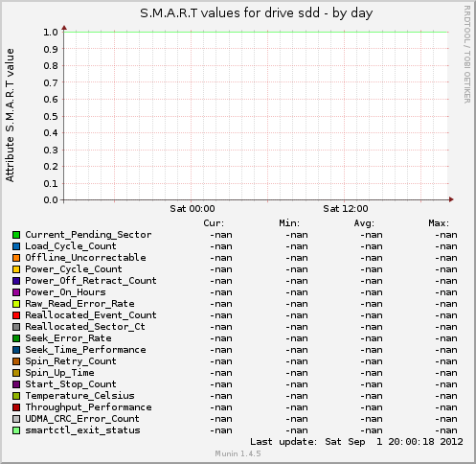The height and width of the screenshot is (464, 476).
Task: Click the Attribute S.M.A.R.T value axis title
Action: [10, 115]
